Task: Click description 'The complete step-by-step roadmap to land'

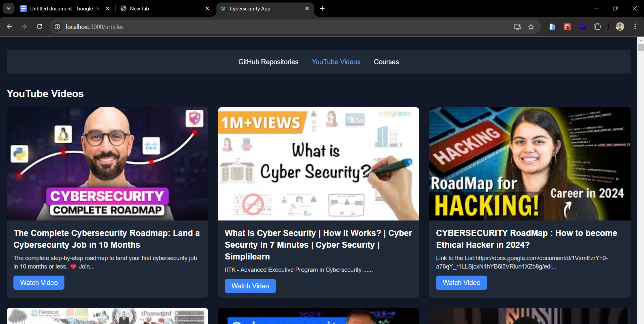Action: (x=105, y=262)
